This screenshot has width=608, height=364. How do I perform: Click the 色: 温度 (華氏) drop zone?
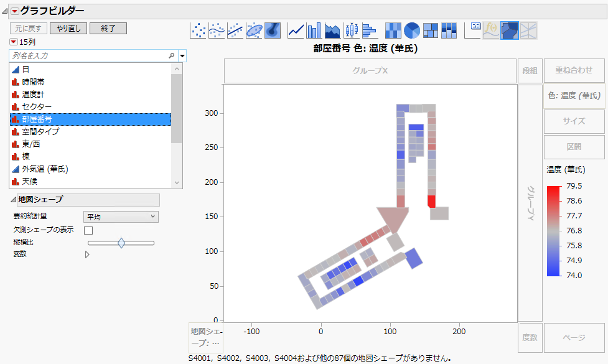click(574, 96)
